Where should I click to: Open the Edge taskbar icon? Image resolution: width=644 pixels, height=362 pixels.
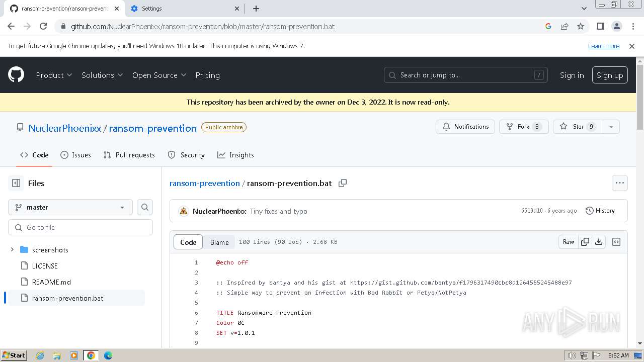click(108, 355)
